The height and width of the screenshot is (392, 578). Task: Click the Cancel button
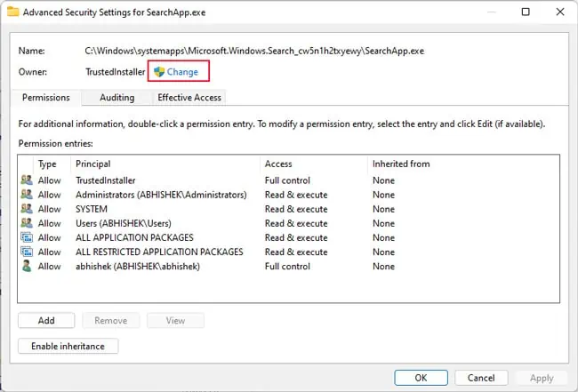coord(481,378)
